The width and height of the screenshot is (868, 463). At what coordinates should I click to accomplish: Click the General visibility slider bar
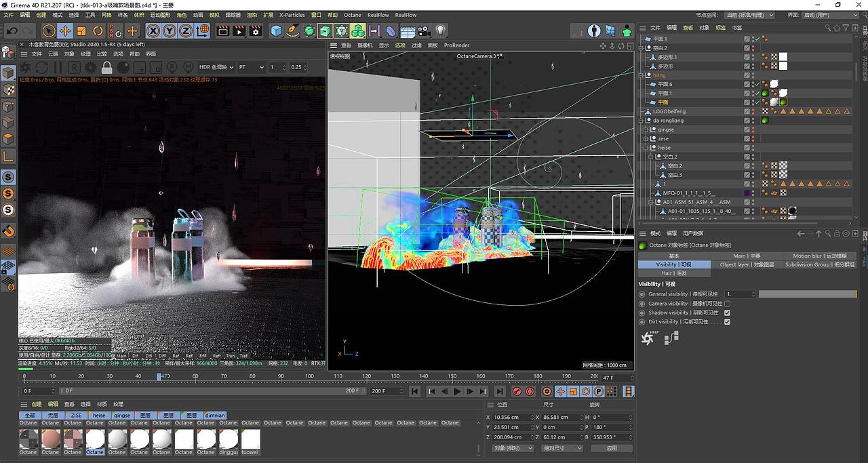tap(806, 294)
